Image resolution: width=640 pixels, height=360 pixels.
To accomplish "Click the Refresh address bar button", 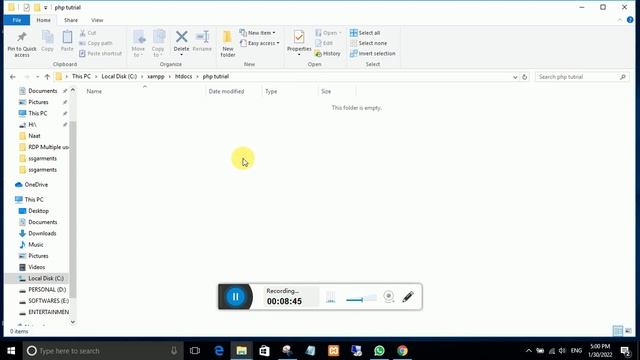I will (524, 77).
